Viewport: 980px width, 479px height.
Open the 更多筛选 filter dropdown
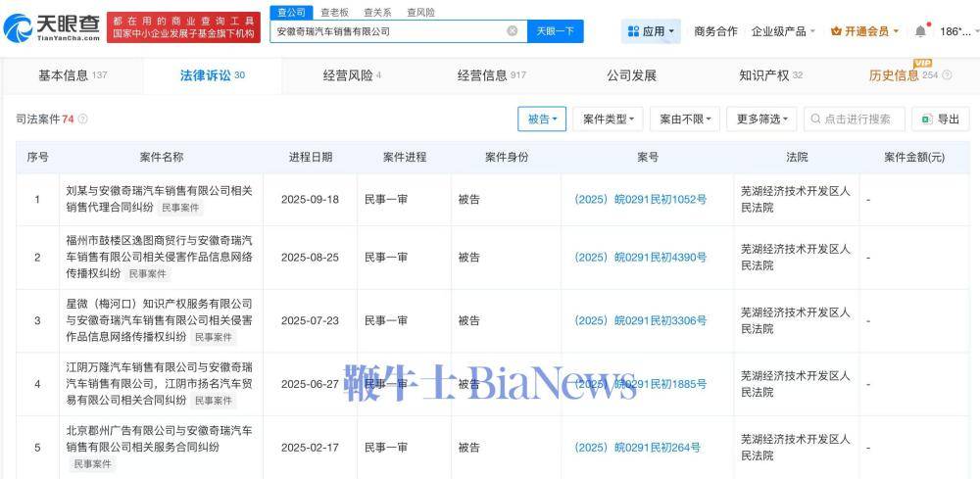coord(762,120)
